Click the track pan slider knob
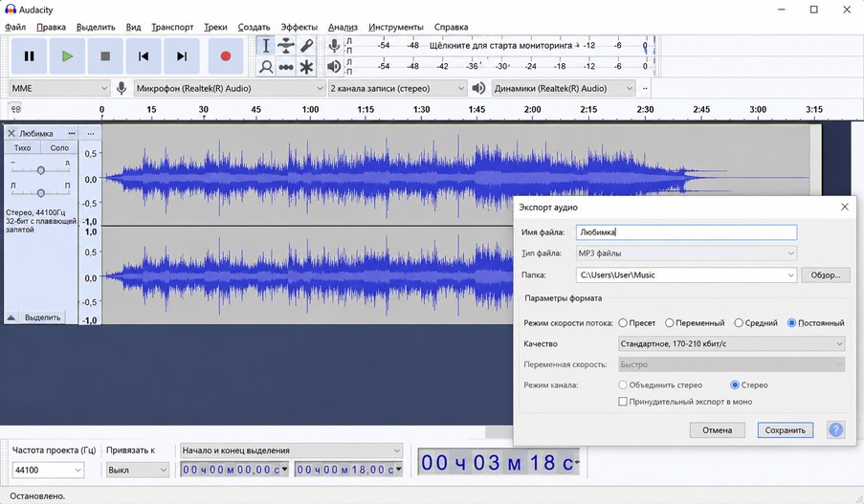 41,193
